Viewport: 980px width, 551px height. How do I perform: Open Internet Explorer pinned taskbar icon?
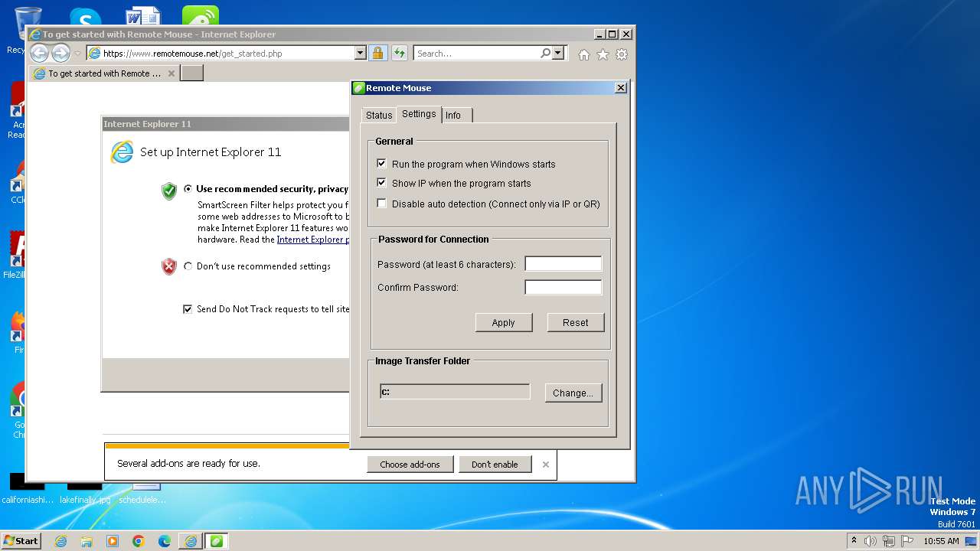pos(60,541)
